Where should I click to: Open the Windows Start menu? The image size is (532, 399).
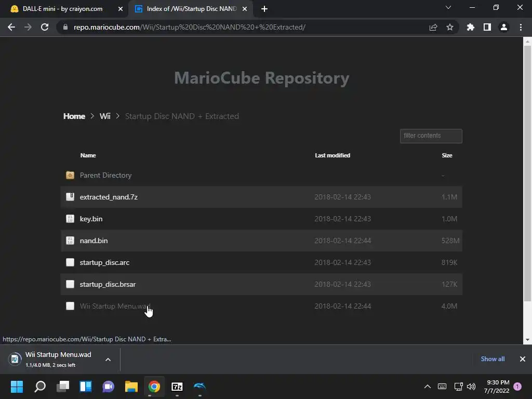pos(17,387)
